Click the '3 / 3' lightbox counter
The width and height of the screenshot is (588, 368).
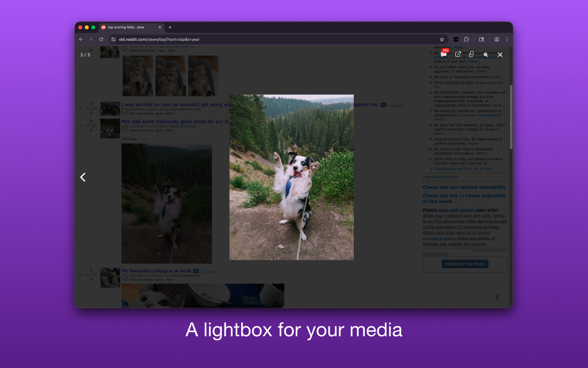85,55
